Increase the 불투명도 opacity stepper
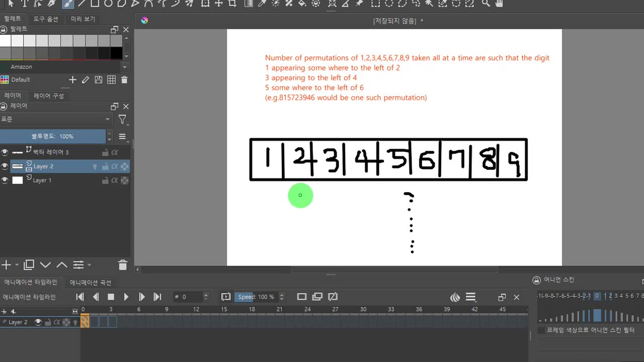644x362 pixels. tap(109, 133)
